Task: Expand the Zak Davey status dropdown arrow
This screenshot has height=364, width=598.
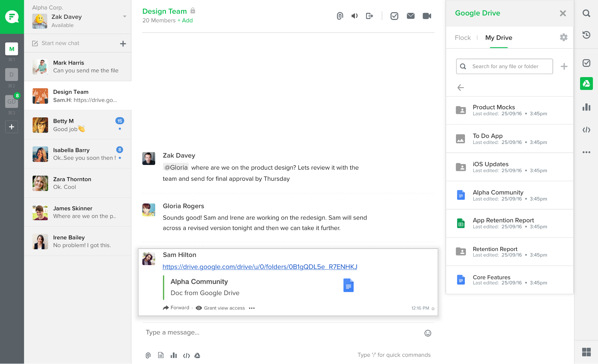Action: [x=125, y=16]
